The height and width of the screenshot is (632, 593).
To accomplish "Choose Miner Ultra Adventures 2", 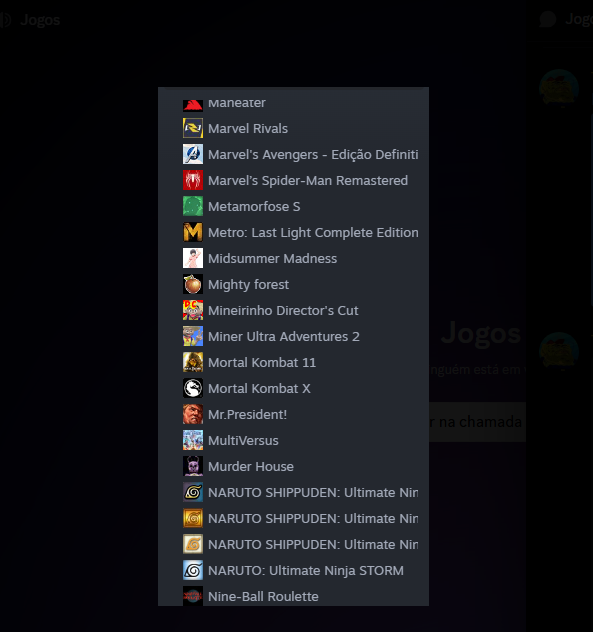I will (x=284, y=337).
